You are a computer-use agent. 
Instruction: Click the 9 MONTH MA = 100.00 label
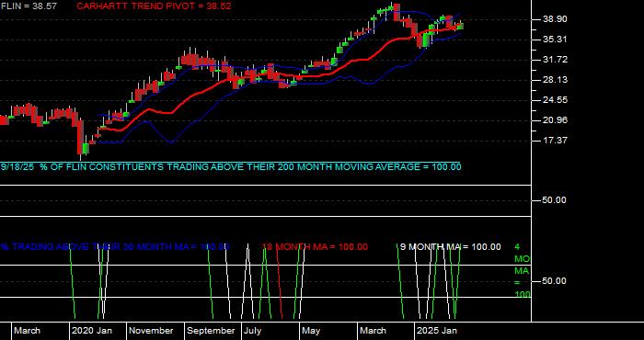pyautogui.click(x=451, y=247)
